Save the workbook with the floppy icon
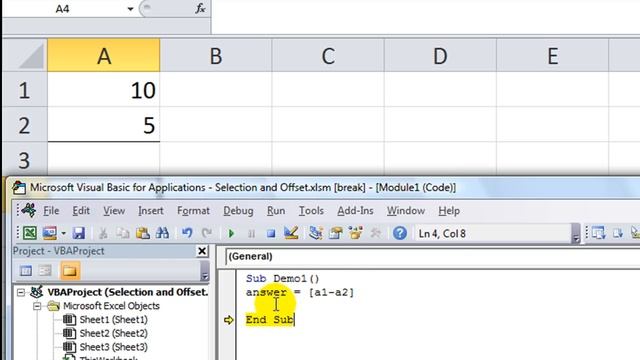 [x=78, y=233]
